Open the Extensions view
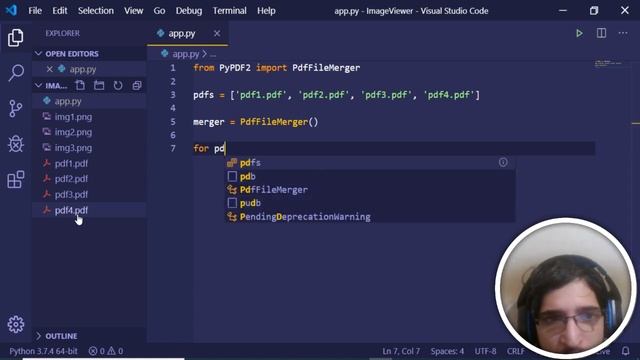This screenshot has height=360, width=640. 16,179
